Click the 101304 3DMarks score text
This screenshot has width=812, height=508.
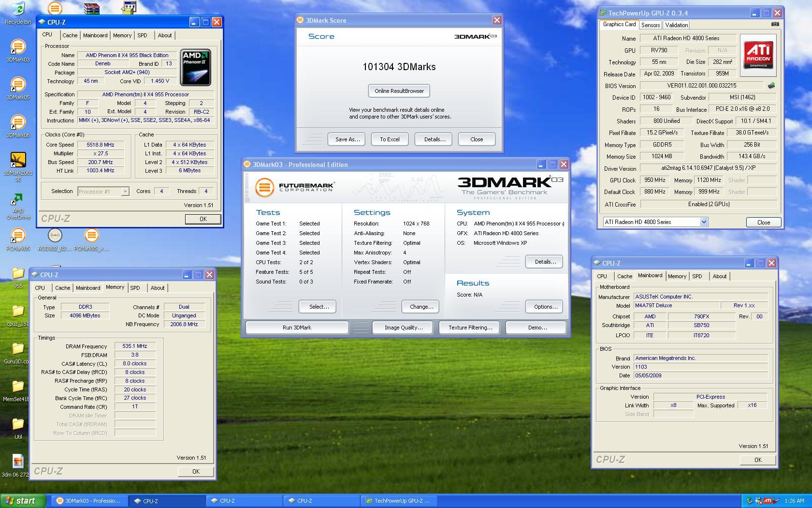[x=399, y=67]
